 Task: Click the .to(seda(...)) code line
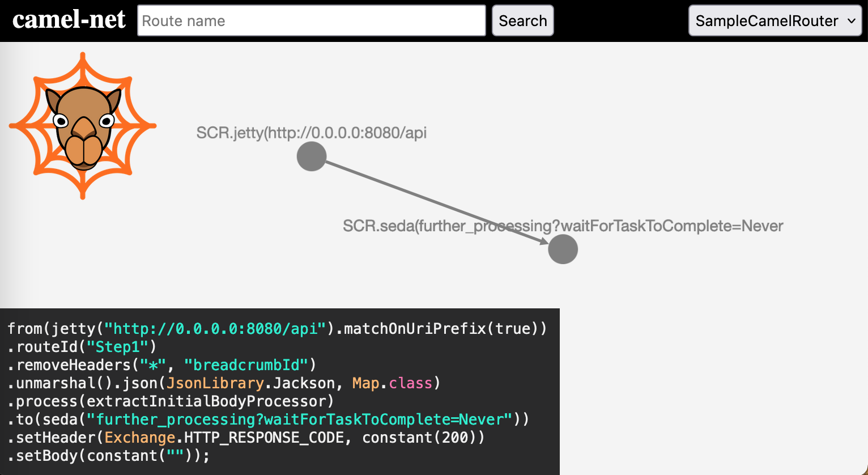(268, 419)
